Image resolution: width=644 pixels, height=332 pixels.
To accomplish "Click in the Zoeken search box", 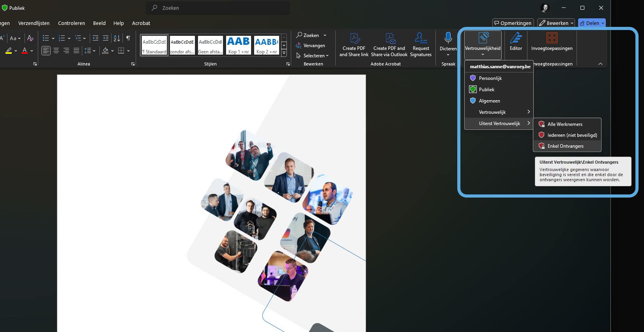I will (218, 8).
